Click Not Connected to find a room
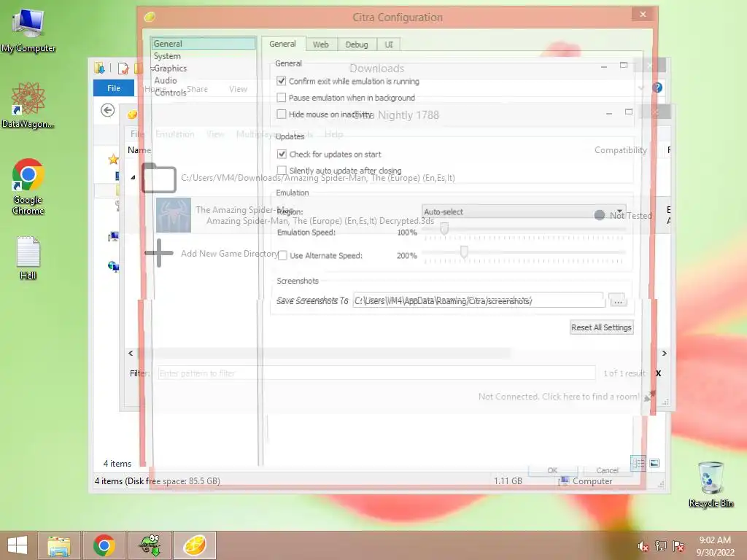The width and height of the screenshot is (747, 560). [559, 396]
